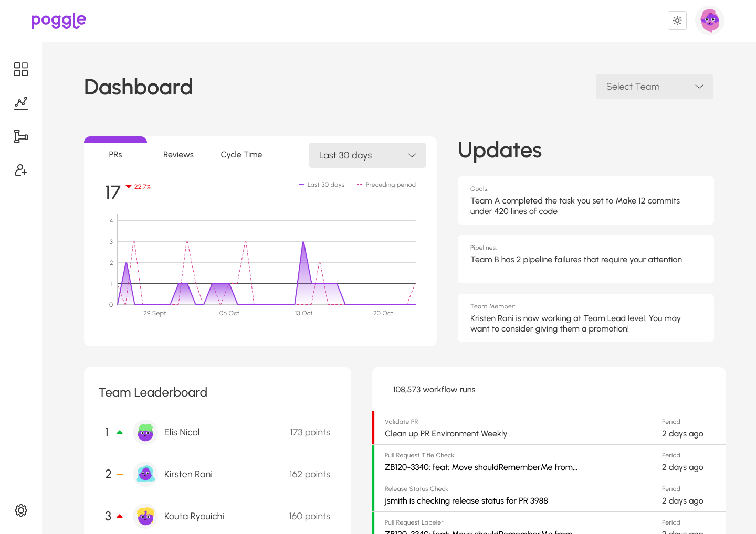Toggle the Preceding period chart legend

pyautogui.click(x=386, y=185)
